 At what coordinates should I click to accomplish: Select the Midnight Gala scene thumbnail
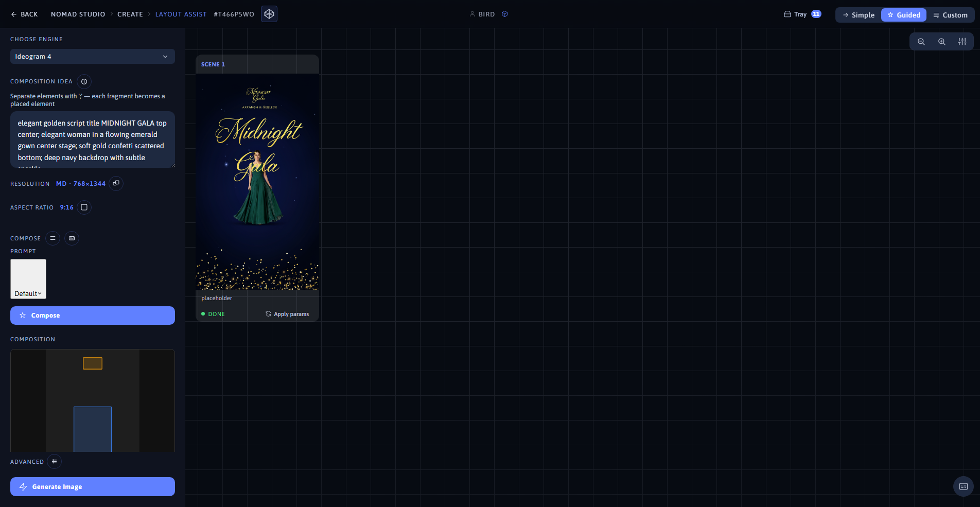tap(257, 182)
